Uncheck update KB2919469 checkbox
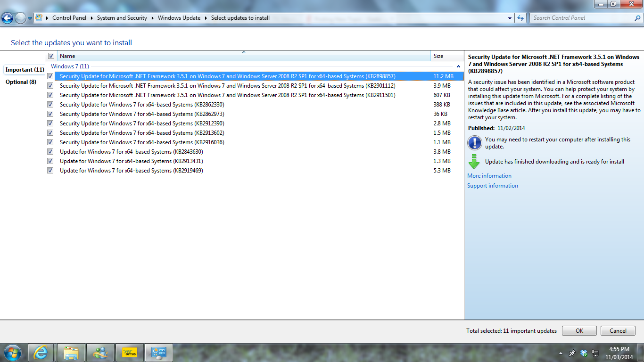 50,171
